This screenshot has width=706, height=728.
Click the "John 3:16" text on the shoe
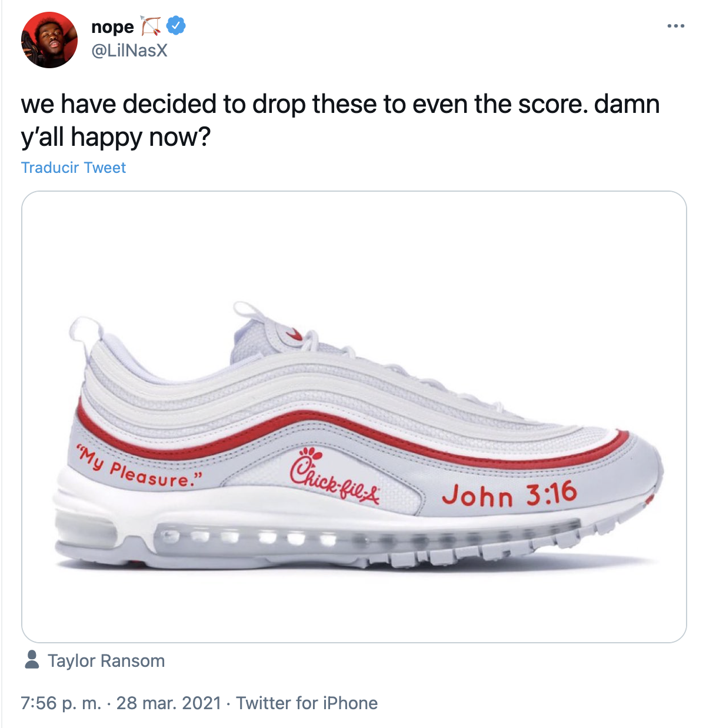pos(509,493)
